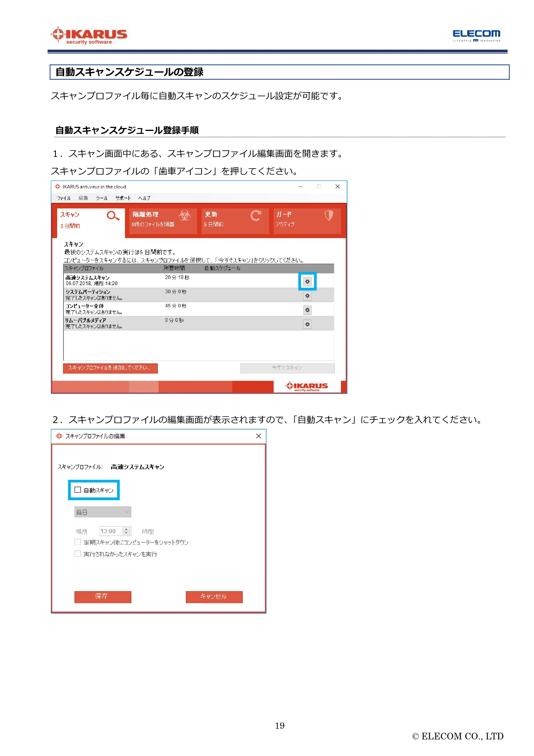534x756 pixels.
Task: Click the 保存 button
Action: (103, 597)
